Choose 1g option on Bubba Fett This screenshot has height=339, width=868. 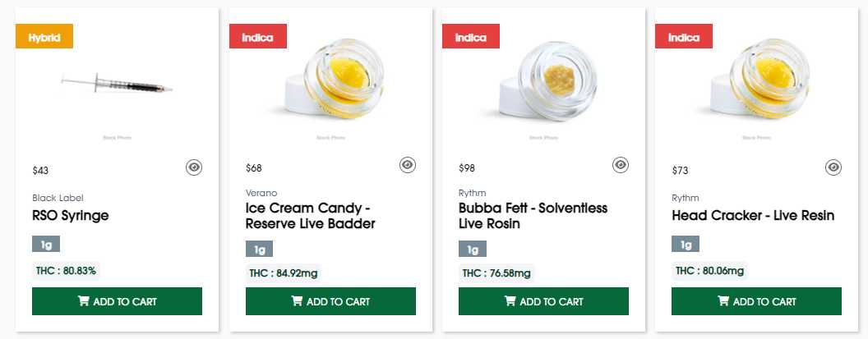(x=473, y=249)
